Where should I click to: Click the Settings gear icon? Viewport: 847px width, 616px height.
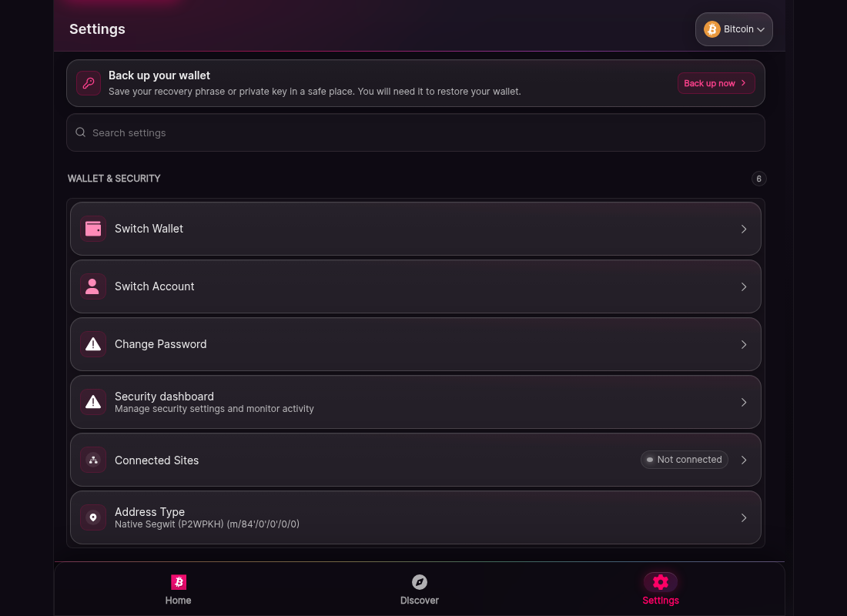click(661, 582)
